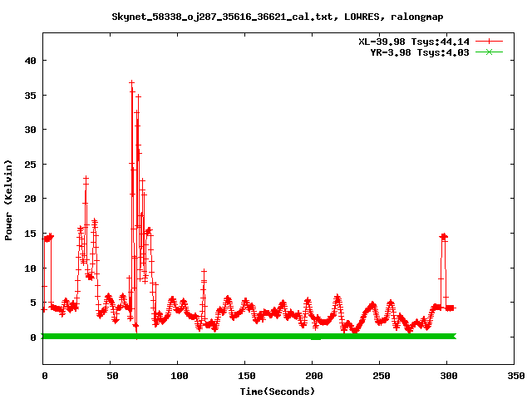Click the red spike near 120 seconds
Image resolution: width=532 pixels, height=399 pixels.
204,271
